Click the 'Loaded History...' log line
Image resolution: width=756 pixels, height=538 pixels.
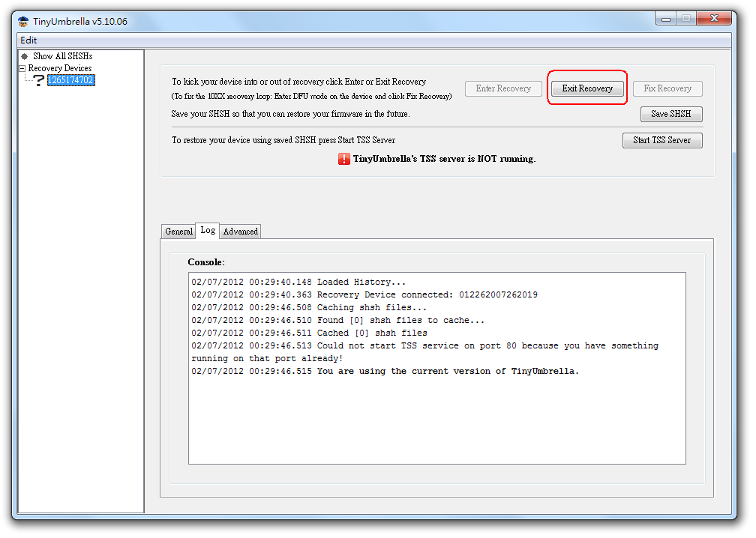coord(298,282)
